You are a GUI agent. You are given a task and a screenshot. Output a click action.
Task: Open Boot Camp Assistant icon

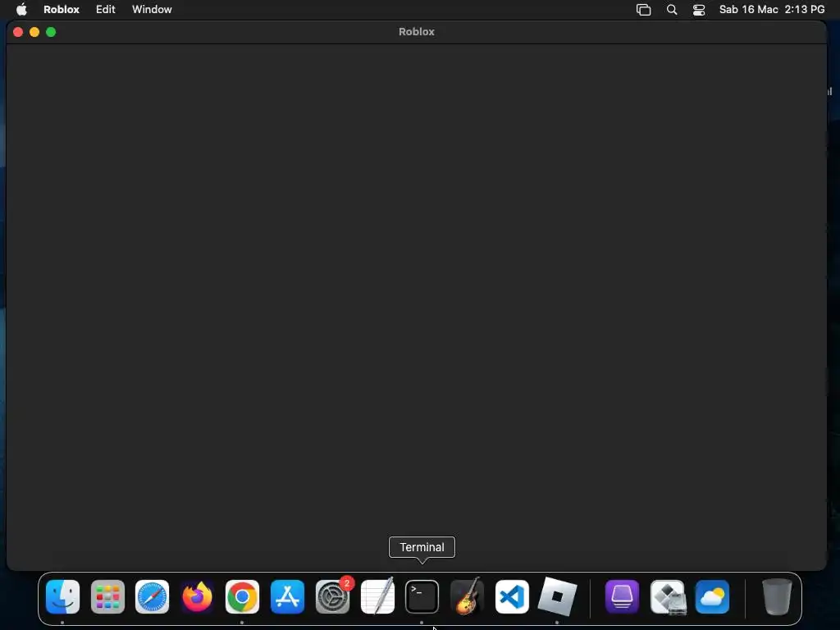click(x=668, y=597)
